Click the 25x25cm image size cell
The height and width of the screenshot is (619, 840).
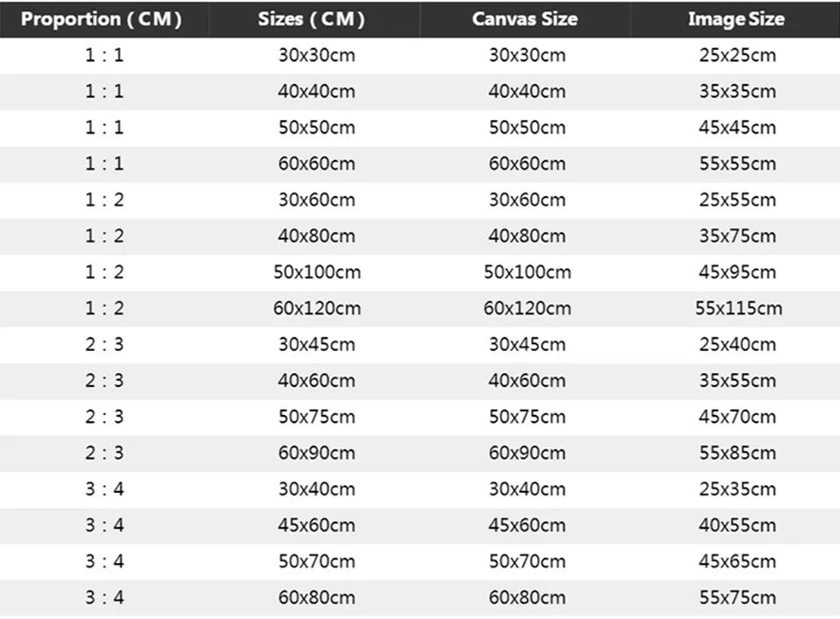point(738,55)
